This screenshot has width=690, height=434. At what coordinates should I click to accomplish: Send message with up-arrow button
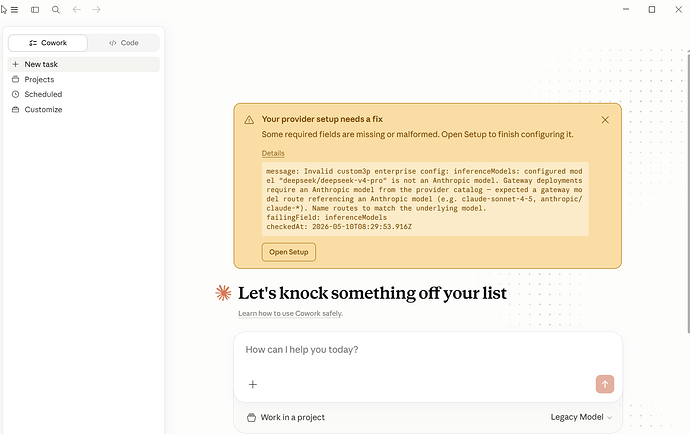click(x=605, y=384)
